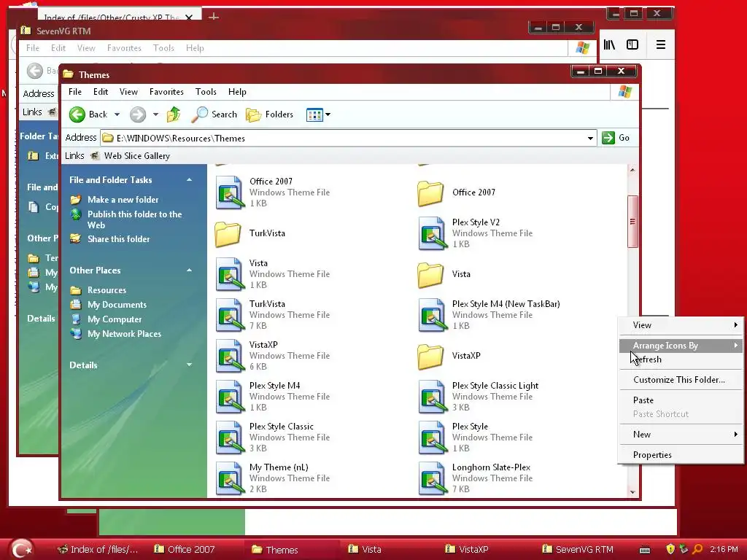Viewport: 747px width, 560px height.
Task: Click the scroll down arrow in Themes
Action: pos(632,492)
